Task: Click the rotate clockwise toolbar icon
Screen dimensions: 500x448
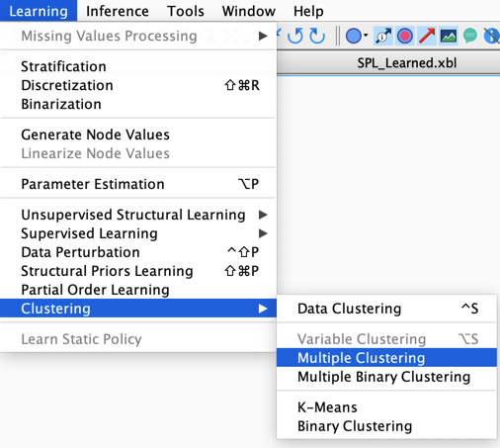Action: [x=317, y=36]
